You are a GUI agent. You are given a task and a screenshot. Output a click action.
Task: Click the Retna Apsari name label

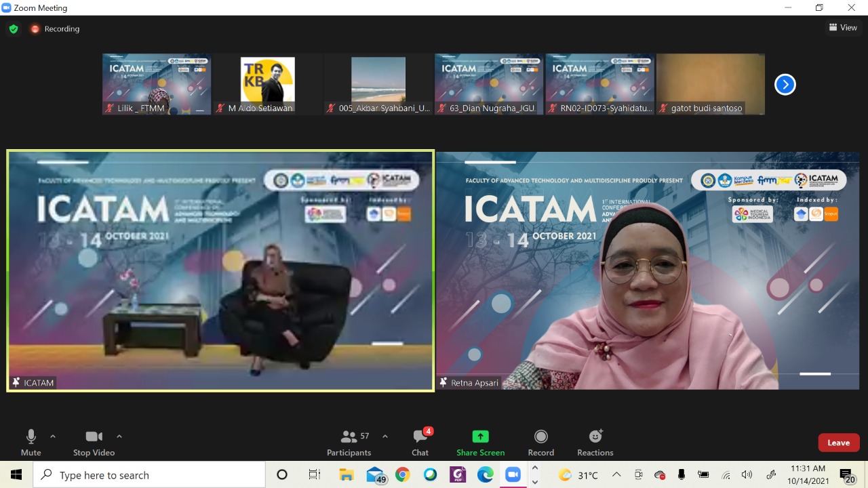[x=469, y=383]
